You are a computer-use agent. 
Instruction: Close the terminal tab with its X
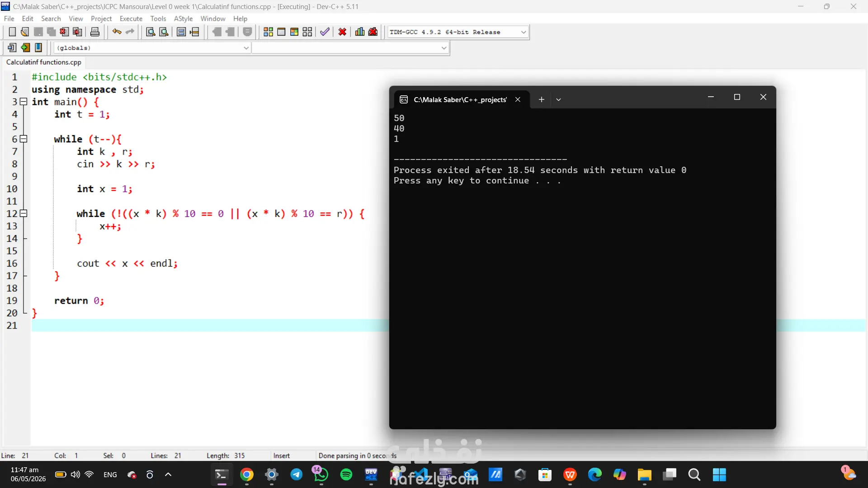[x=518, y=99]
